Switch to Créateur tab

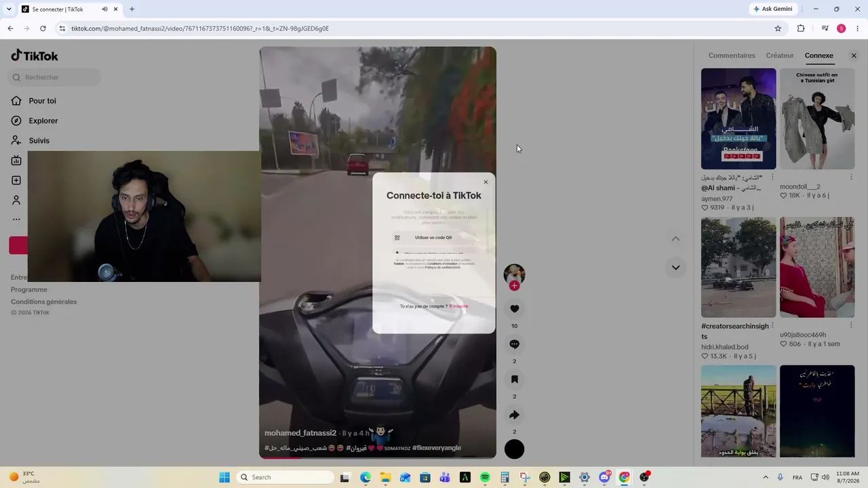tap(780, 56)
